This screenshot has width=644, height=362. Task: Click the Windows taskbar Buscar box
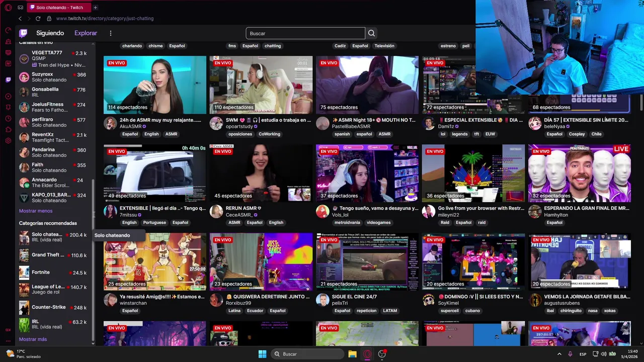pos(307,354)
